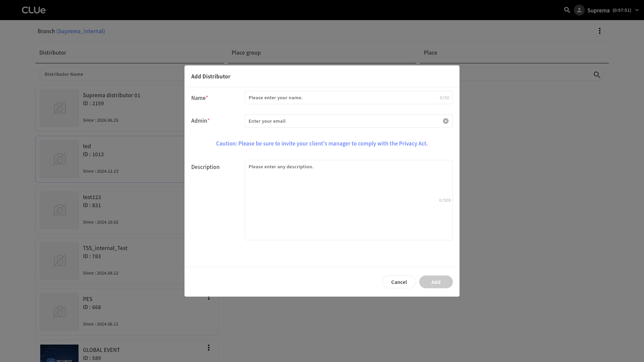Expand the Suprema account dropdown arrow
The image size is (644, 362).
[x=637, y=10]
